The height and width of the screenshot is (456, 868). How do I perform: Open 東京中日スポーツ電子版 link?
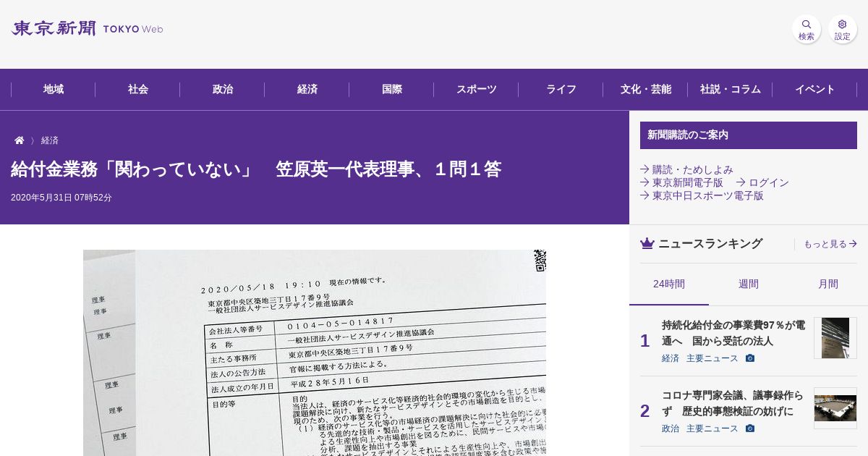702,195
